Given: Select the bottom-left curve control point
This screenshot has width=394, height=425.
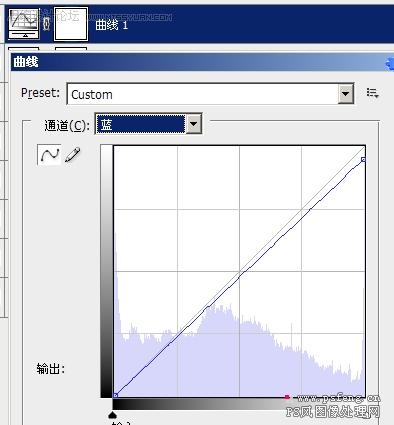Looking at the screenshot, I should pyautogui.click(x=115, y=395).
